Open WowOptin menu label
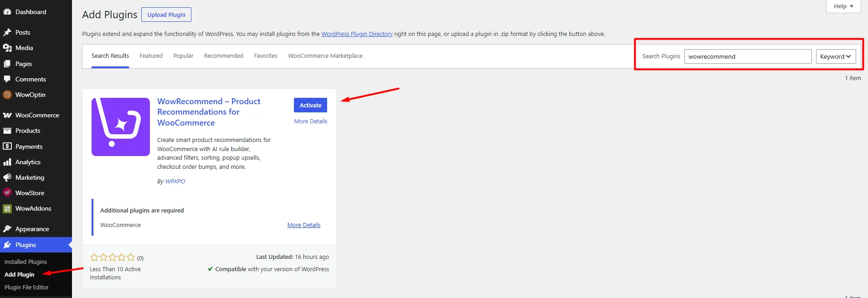This screenshot has height=298, width=868. pyautogui.click(x=31, y=95)
